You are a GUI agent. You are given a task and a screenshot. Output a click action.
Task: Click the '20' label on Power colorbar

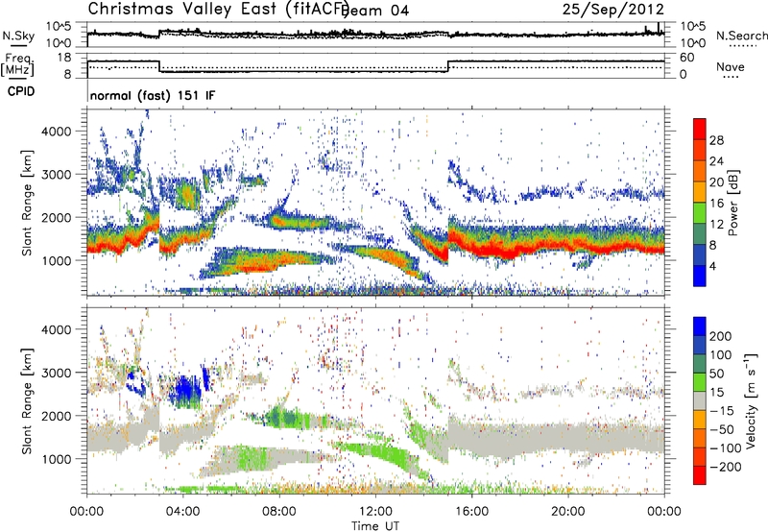click(x=716, y=182)
